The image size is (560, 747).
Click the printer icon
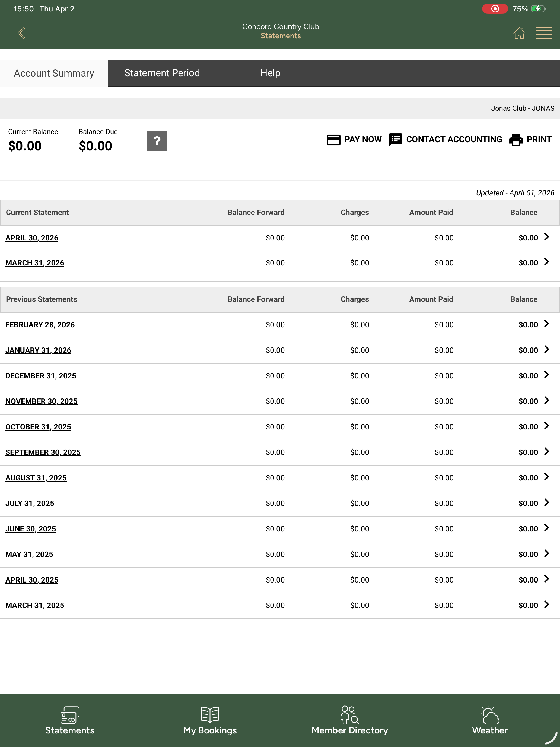[516, 140]
